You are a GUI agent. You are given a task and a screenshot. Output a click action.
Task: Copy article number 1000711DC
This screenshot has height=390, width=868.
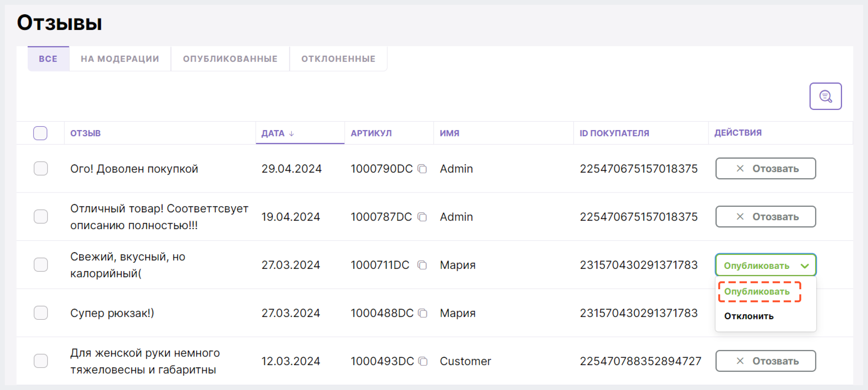click(x=422, y=265)
